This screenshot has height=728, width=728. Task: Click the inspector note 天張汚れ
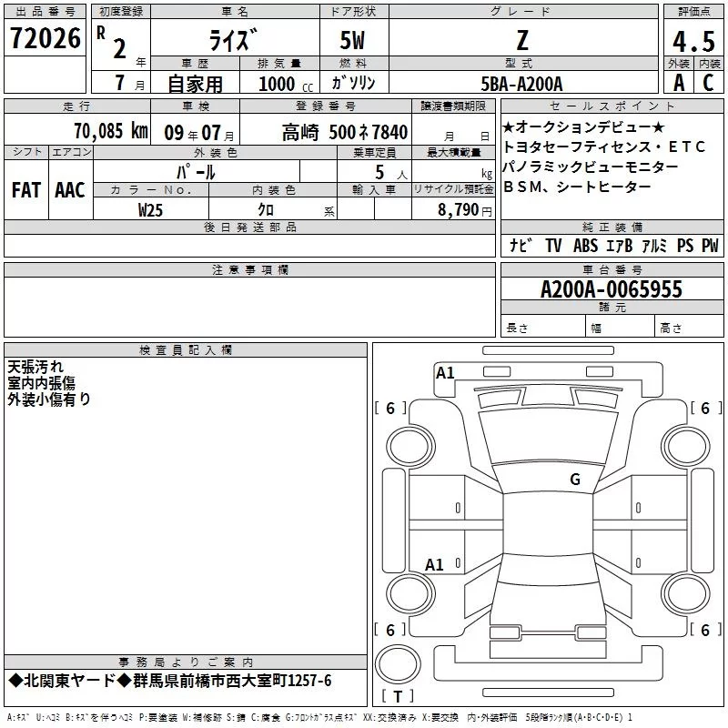(x=35, y=367)
